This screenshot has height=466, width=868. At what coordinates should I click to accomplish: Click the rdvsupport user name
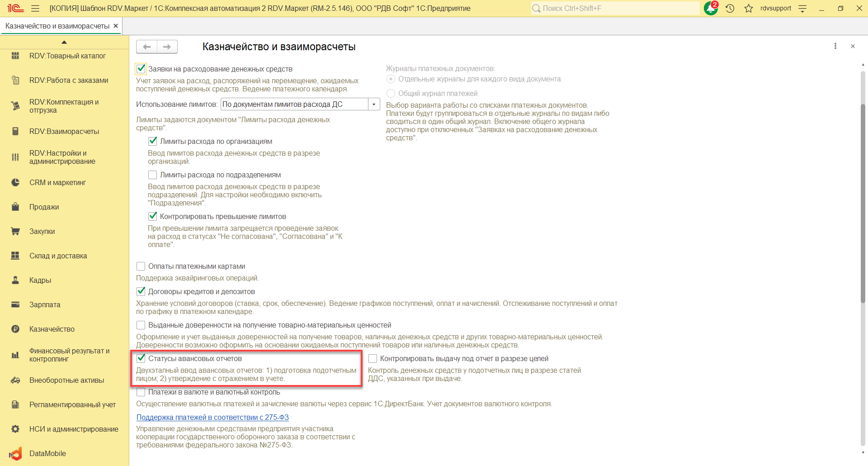(776, 8)
